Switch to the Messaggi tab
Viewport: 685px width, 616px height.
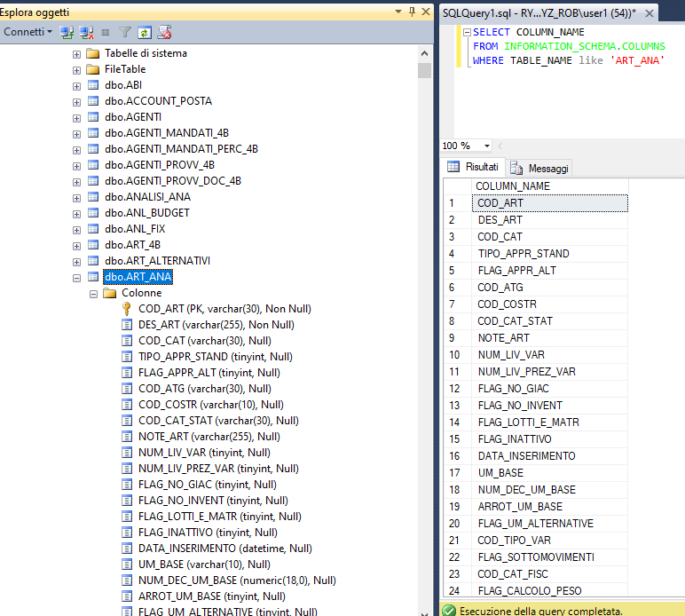click(x=540, y=168)
